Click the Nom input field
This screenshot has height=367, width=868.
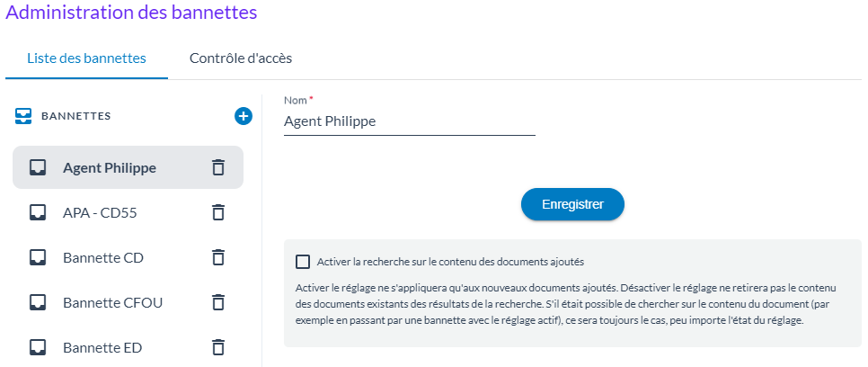click(409, 121)
